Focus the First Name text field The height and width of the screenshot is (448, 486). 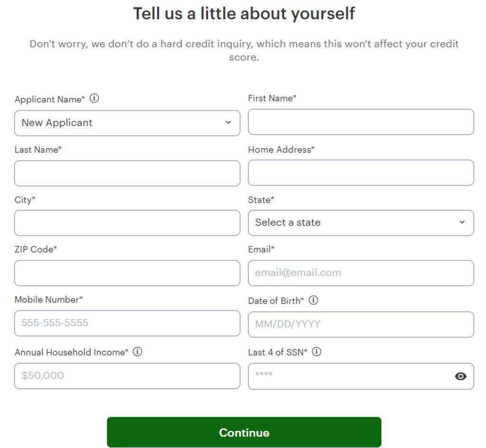pos(360,122)
